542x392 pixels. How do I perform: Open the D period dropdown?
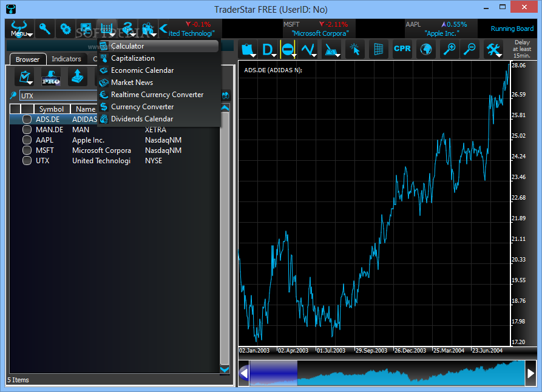click(269, 49)
